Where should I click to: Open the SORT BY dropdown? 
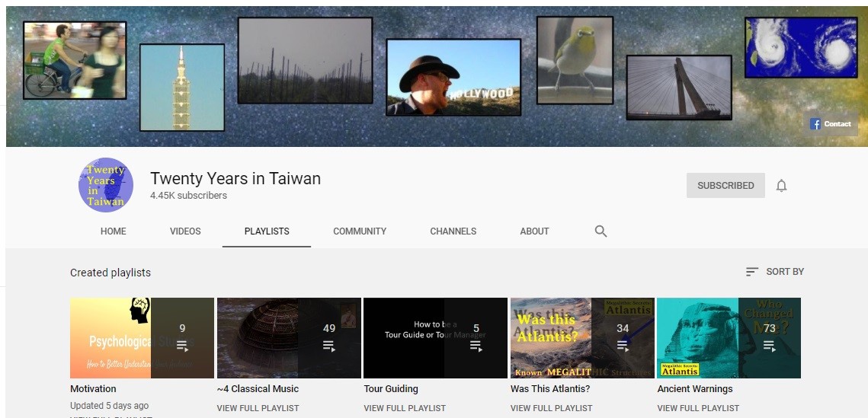(x=774, y=272)
